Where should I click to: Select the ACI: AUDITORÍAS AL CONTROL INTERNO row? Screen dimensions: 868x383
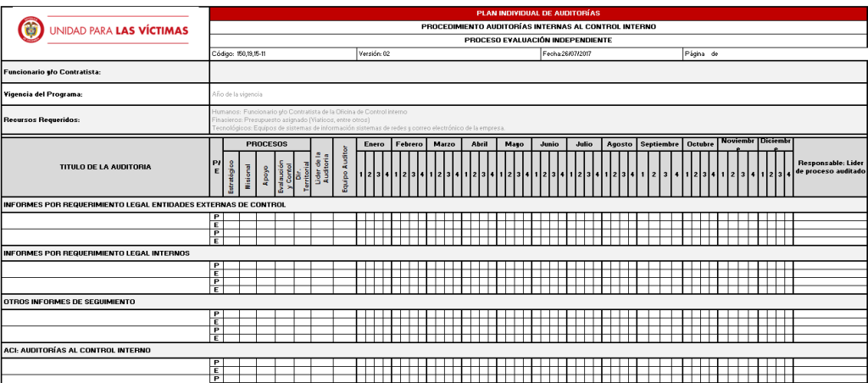coord(433,350)
